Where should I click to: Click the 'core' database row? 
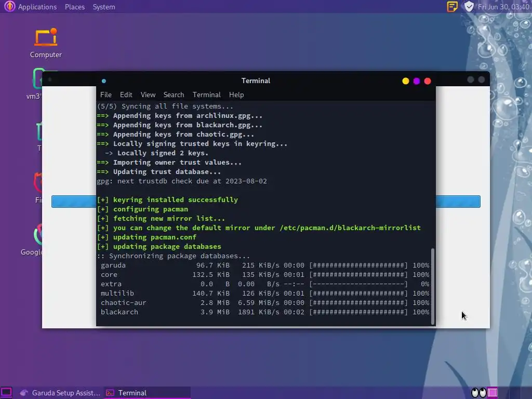tap(264, 274)
